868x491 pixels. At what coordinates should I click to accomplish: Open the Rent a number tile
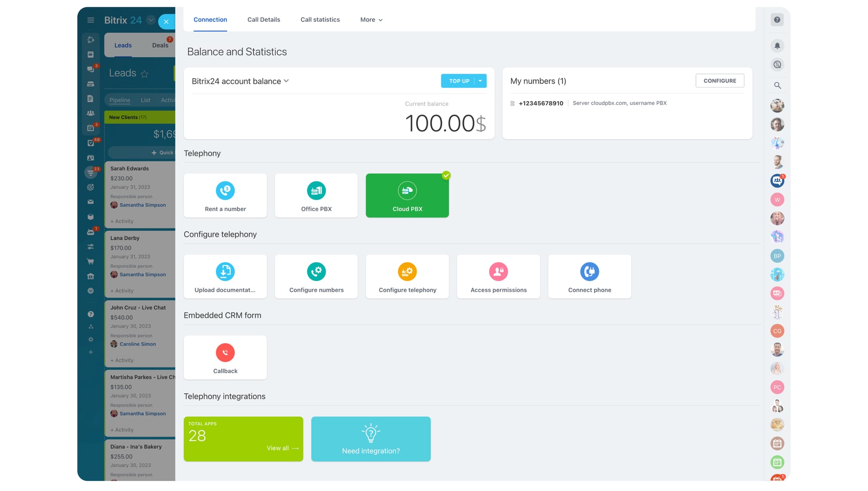coord(225,196)
